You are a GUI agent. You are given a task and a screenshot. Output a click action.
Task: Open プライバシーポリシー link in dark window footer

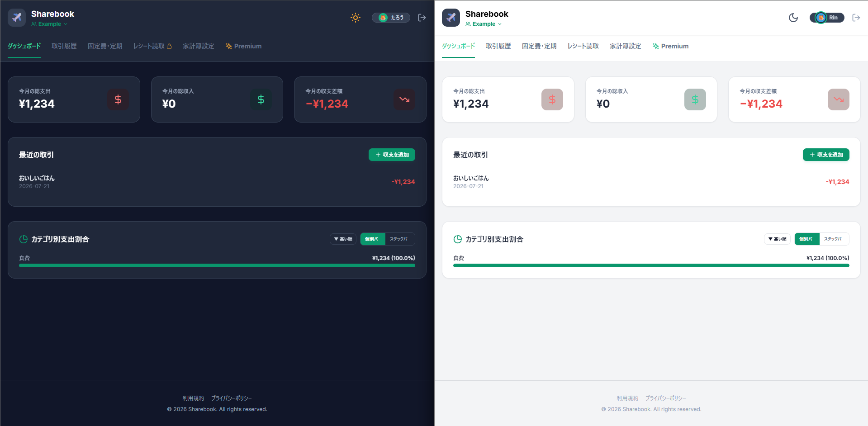232,398
